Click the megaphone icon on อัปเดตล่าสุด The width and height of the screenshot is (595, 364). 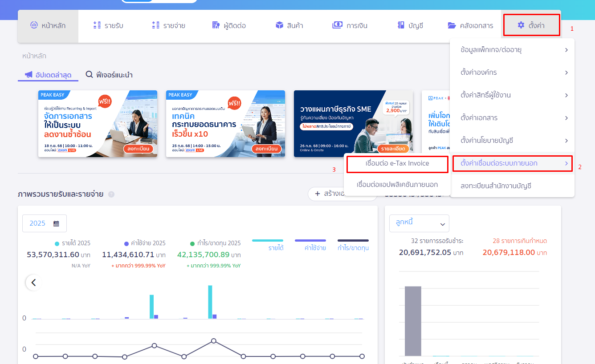(x=29, y=74)
